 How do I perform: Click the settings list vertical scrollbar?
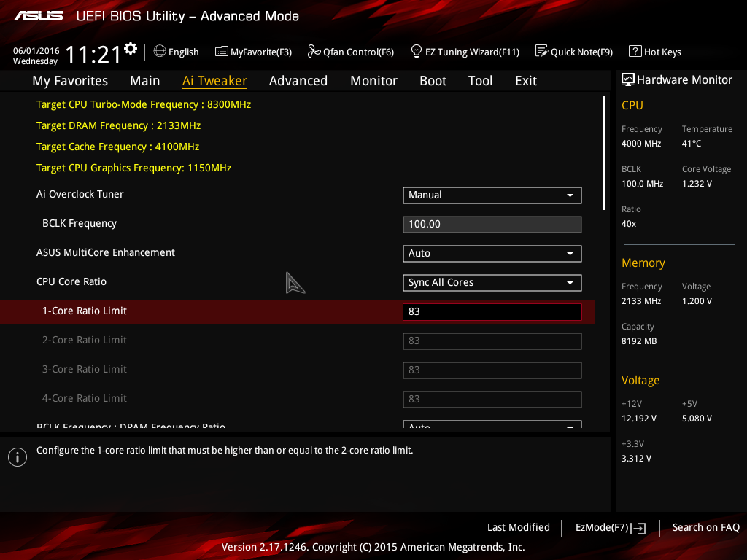click(603, 152)
